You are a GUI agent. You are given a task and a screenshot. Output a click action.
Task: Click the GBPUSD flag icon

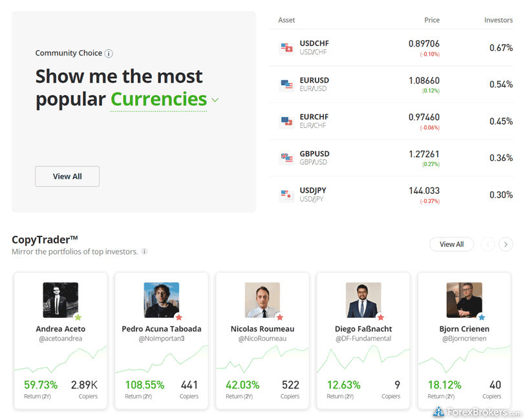click(286, 158)
